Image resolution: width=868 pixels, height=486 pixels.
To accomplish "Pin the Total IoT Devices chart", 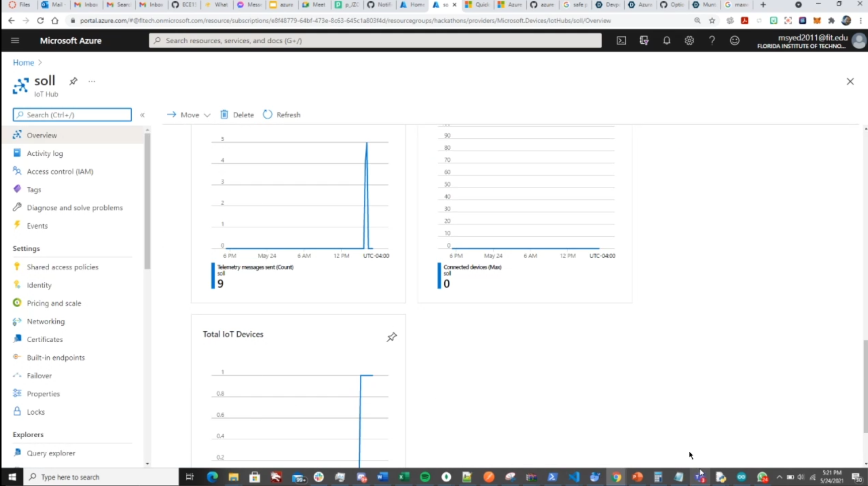I will point(392,337).
